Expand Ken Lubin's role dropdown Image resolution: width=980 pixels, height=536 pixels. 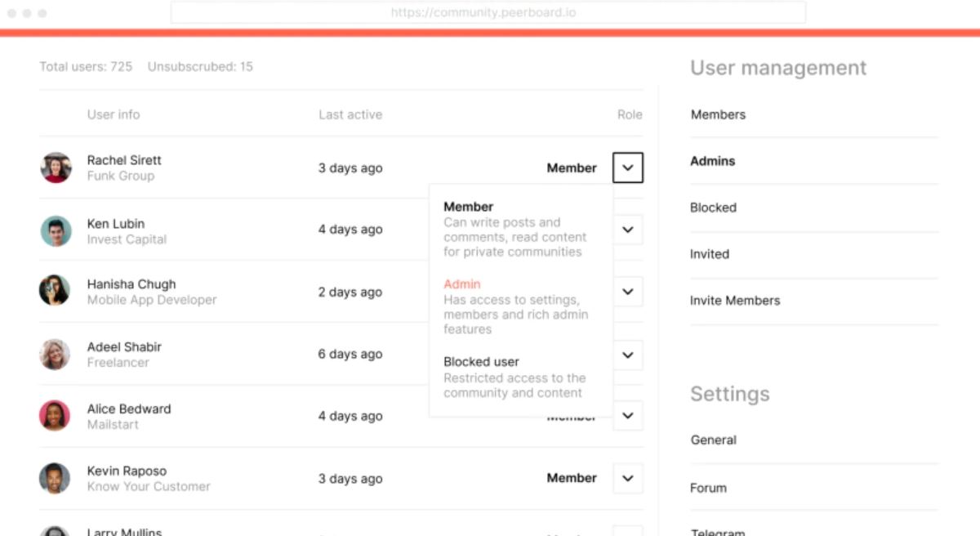point(627,230)
